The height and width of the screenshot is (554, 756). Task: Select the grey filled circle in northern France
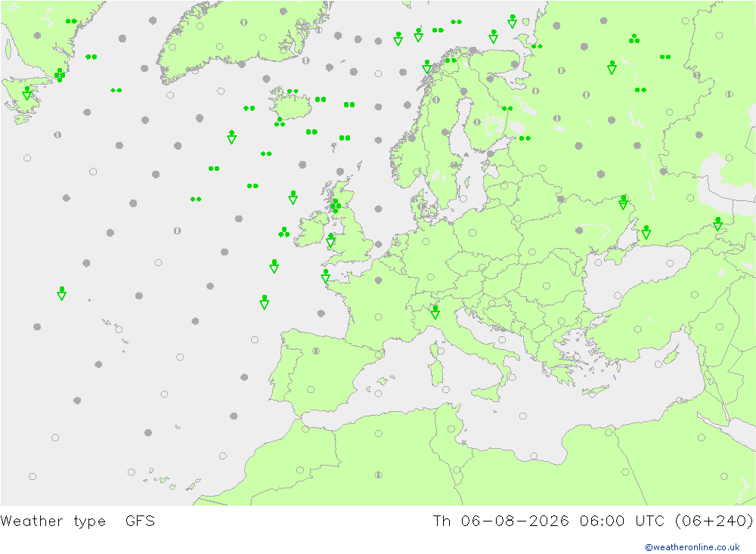(379, 280)
